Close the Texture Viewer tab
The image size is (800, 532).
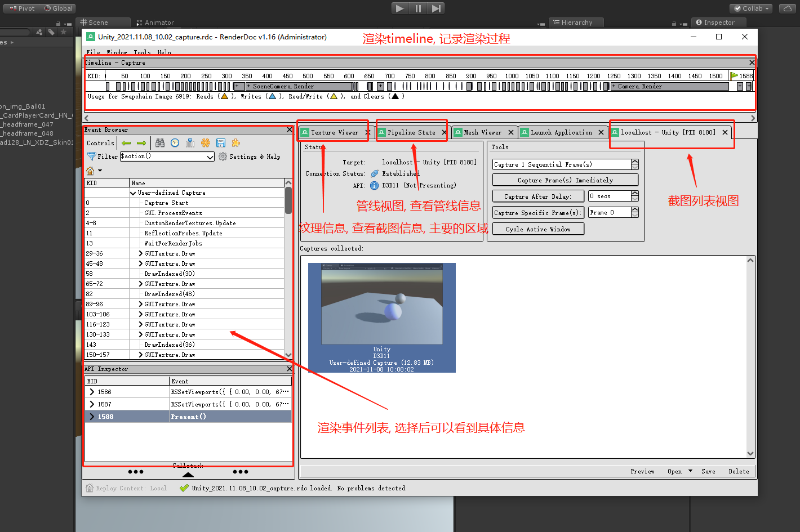[368, 132]
